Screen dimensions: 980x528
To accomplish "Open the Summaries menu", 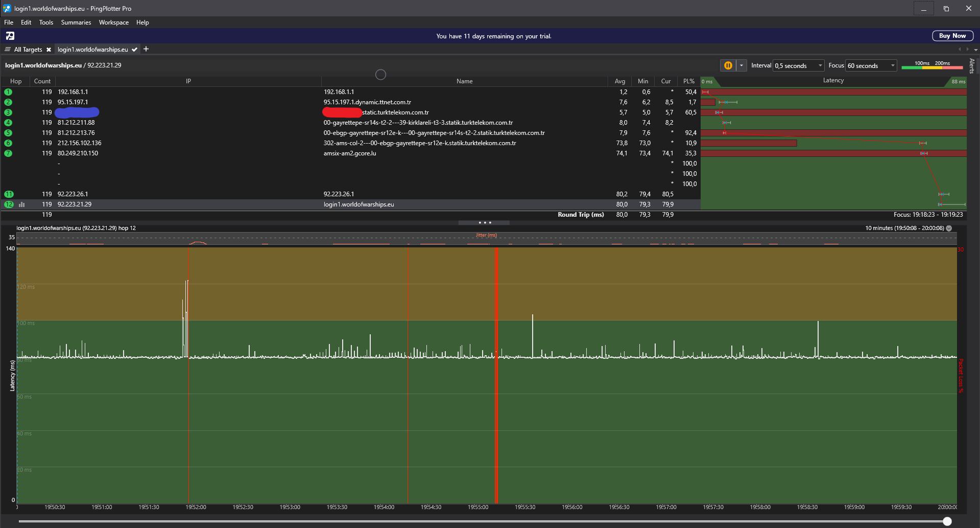I will [76, 22].
